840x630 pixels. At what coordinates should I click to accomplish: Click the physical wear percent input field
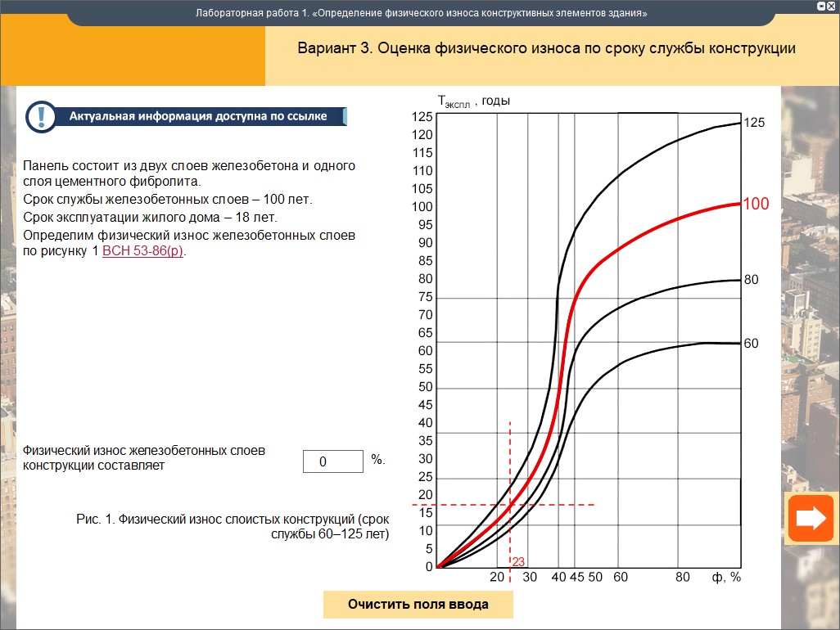[332, 461]
